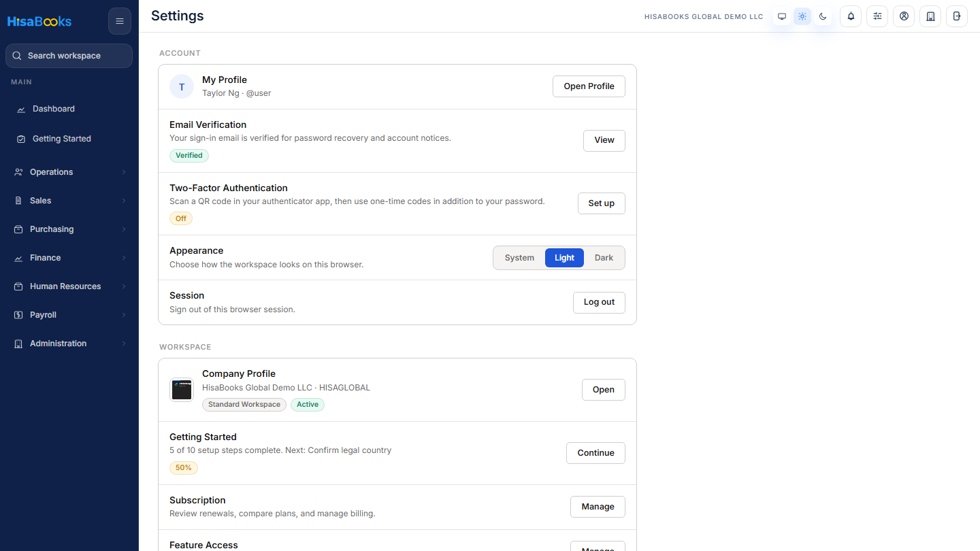Focus the Search workspace field
Screen dimensions: 980x551
coord(69,56)
